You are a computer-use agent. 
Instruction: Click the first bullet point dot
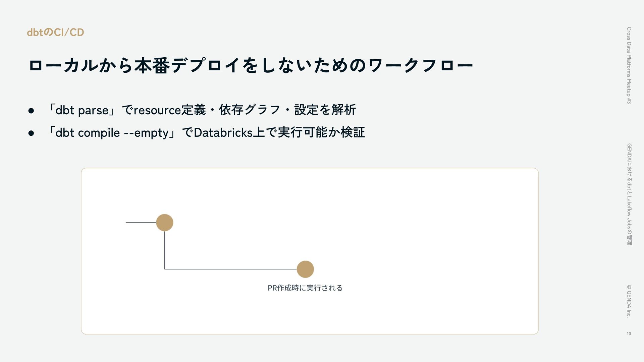31,111
